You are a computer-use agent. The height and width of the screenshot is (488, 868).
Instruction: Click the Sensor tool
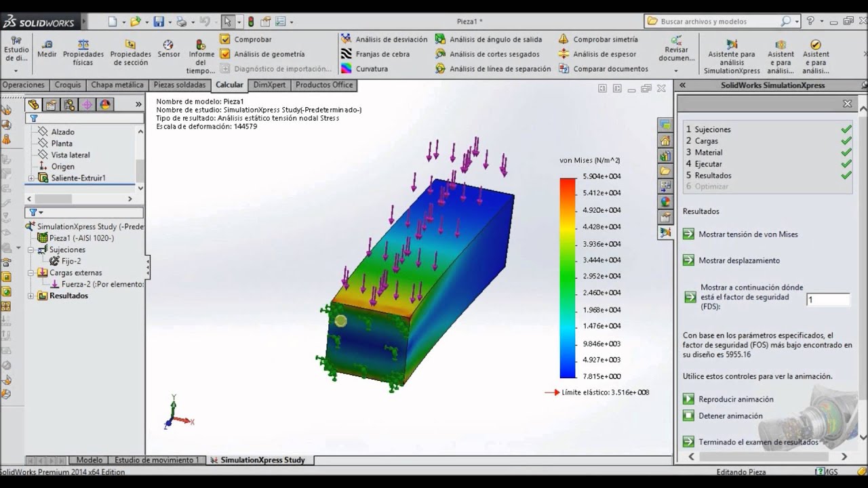(169, 49)
